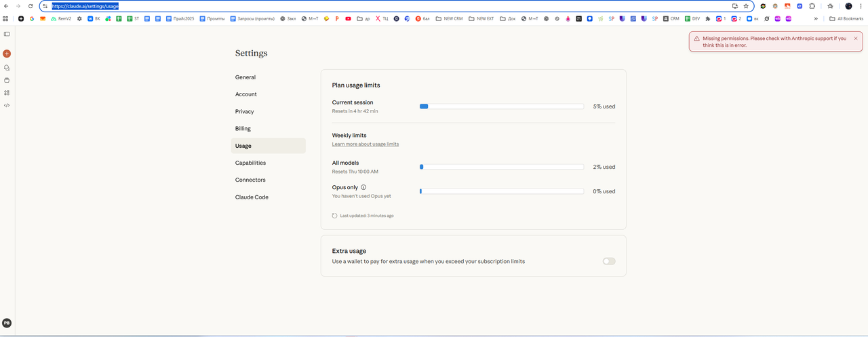Click the Learn more about usage limits link
The height and width of the screenshot is (337, 868).
click(366, 144)
